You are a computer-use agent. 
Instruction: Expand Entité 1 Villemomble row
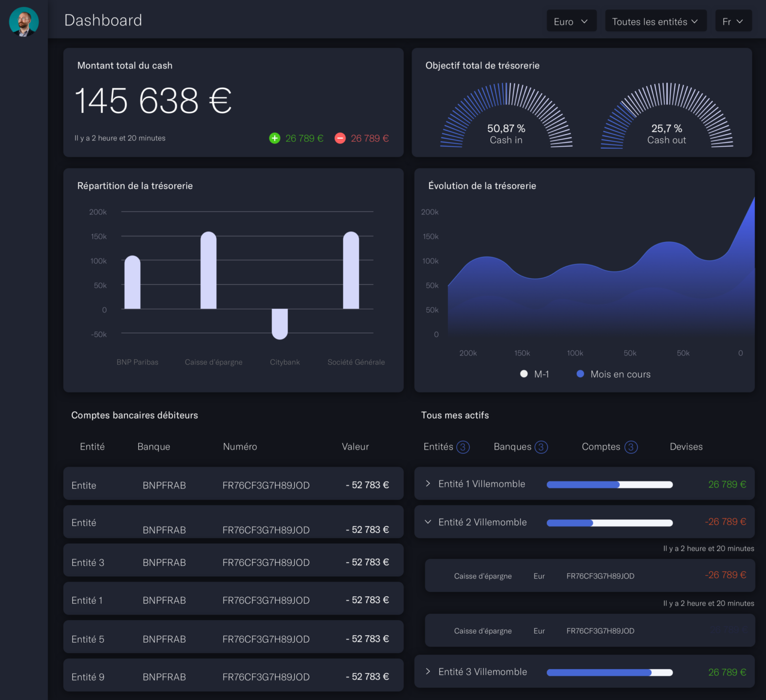click(428, 483)
